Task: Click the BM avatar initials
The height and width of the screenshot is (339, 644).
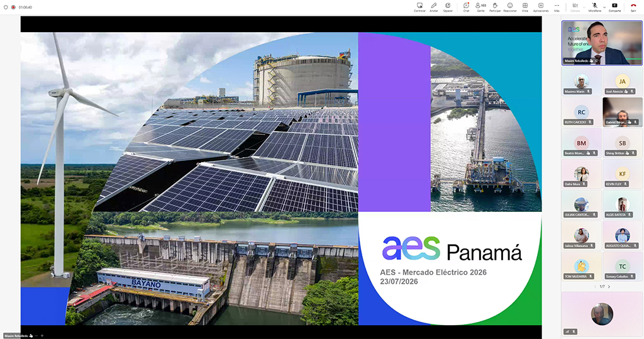Action: point(581,143)
